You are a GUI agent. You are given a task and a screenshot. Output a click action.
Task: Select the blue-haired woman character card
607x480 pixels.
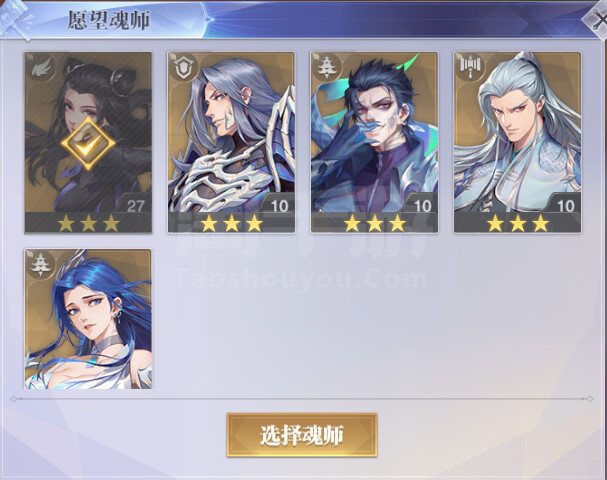click(88, 319)
